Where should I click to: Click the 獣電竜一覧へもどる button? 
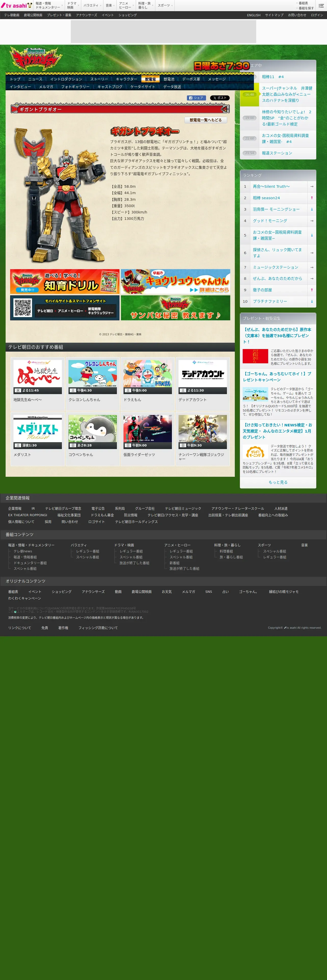pos(206,120)
